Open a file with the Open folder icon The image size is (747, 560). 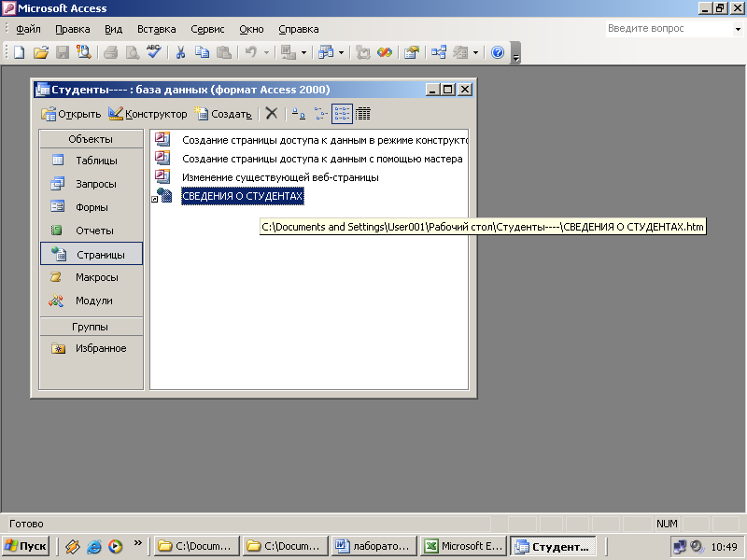[x=41, y=52]
